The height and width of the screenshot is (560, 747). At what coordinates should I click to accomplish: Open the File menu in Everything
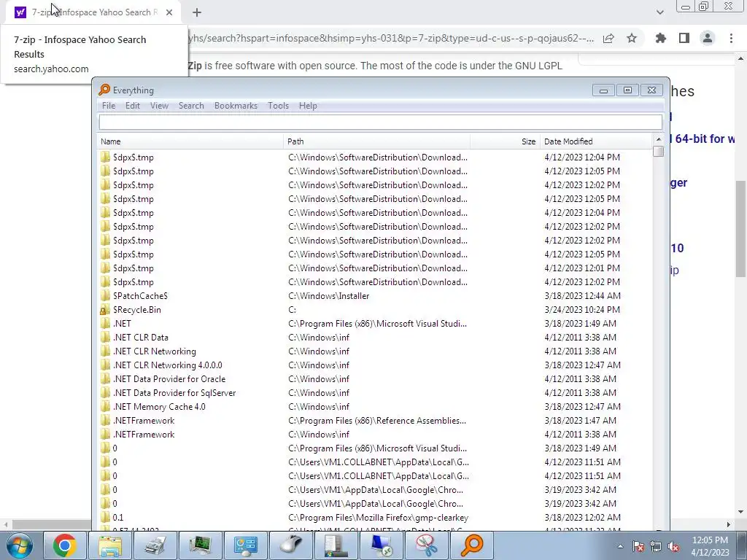coord(109,106)
